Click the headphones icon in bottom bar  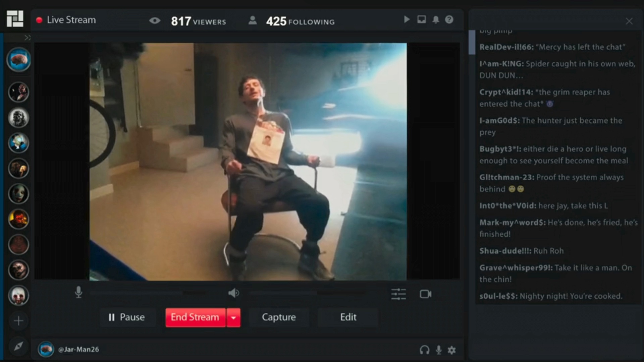click(424, 350)
